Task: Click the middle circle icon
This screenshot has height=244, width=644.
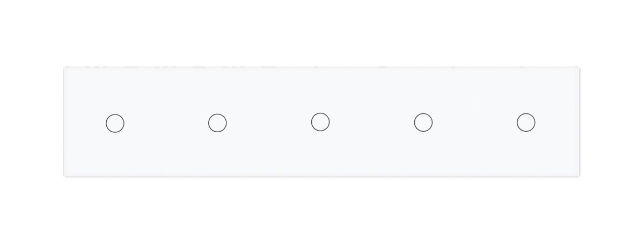Action: (320, 122)
